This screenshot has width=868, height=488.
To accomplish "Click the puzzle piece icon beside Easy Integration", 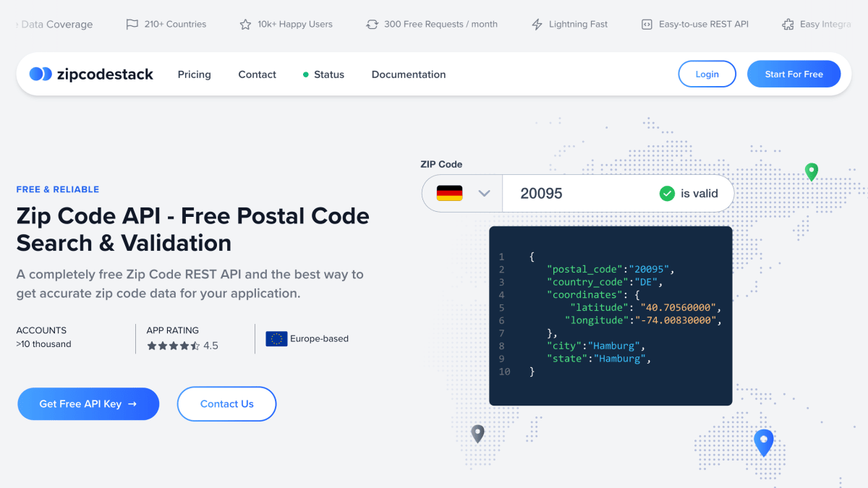I will point(788,25).
